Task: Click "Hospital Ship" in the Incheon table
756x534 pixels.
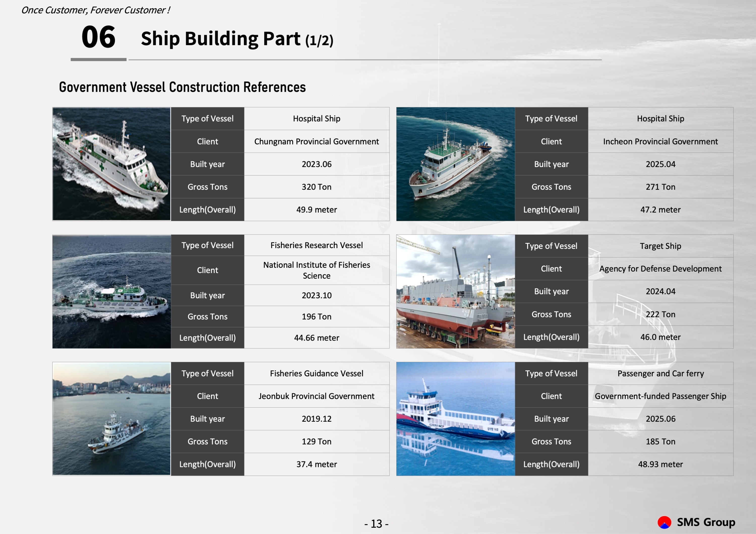Action: [660, 118]
